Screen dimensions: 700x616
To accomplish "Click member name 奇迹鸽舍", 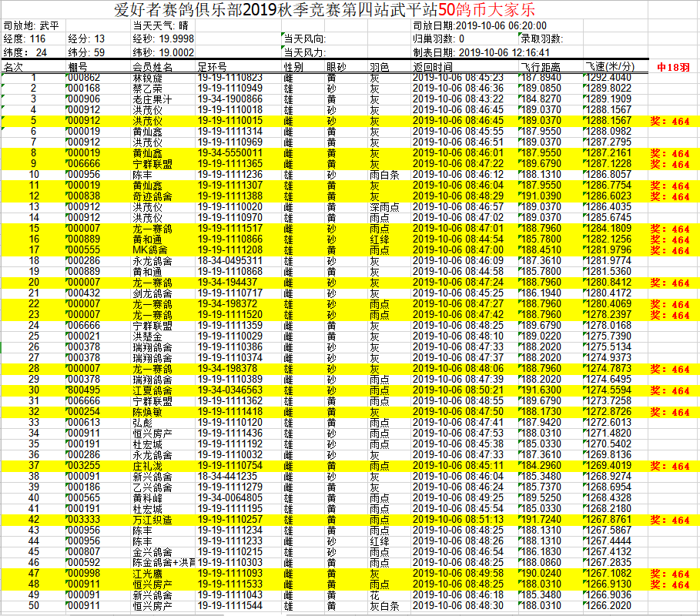I will click(x=152, y=196).
